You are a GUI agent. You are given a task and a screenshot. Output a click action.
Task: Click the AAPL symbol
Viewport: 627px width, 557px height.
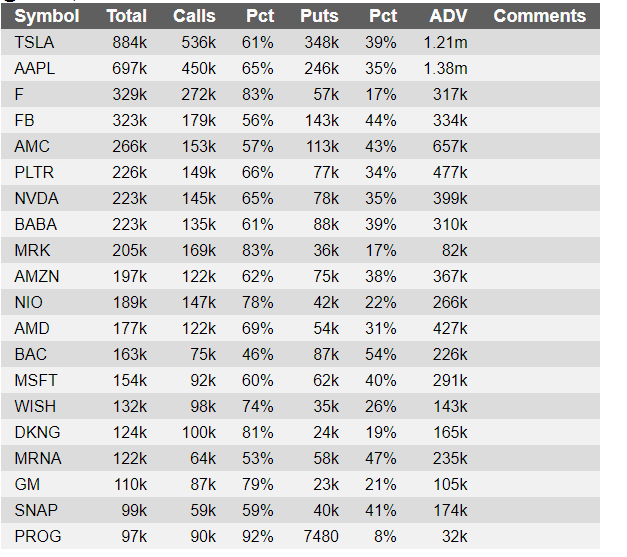pos(34,68)
